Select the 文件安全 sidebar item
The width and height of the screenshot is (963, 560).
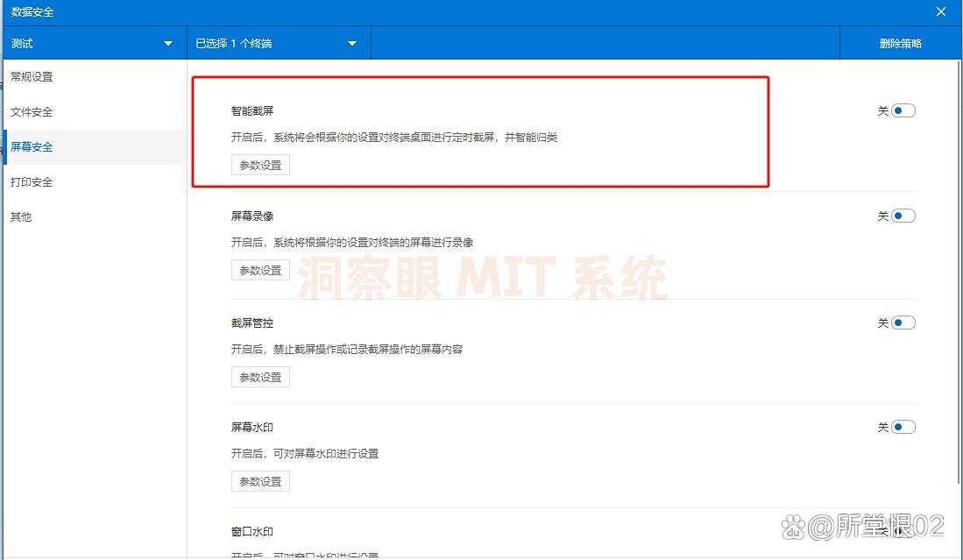pos(32,111)
